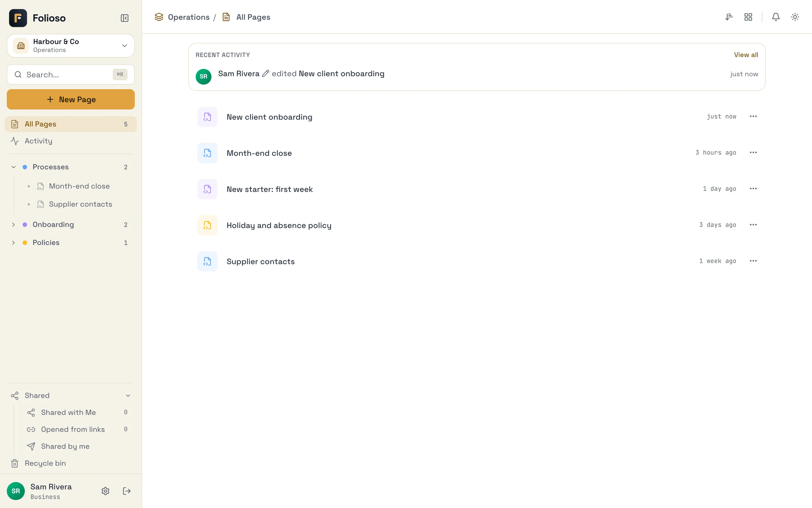Screen dimensions: 812x508
Task: Open the Activity section
Action: 70,141
